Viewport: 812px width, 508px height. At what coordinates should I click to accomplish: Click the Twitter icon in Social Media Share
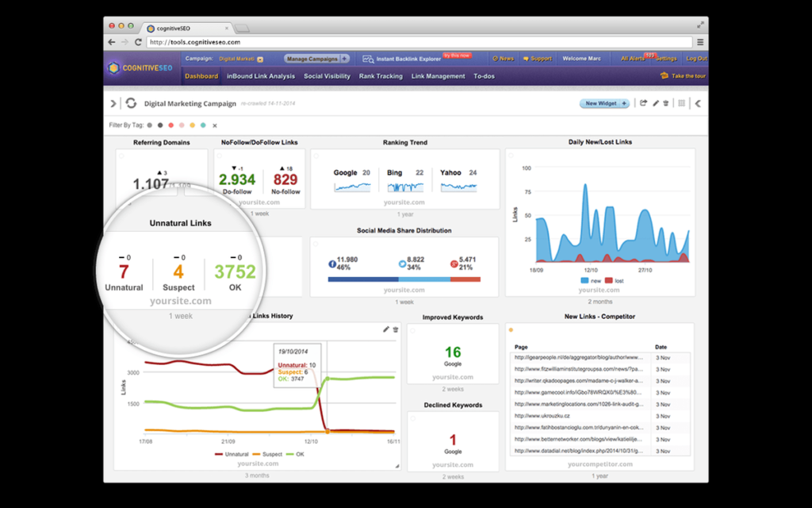coord(402,264)
